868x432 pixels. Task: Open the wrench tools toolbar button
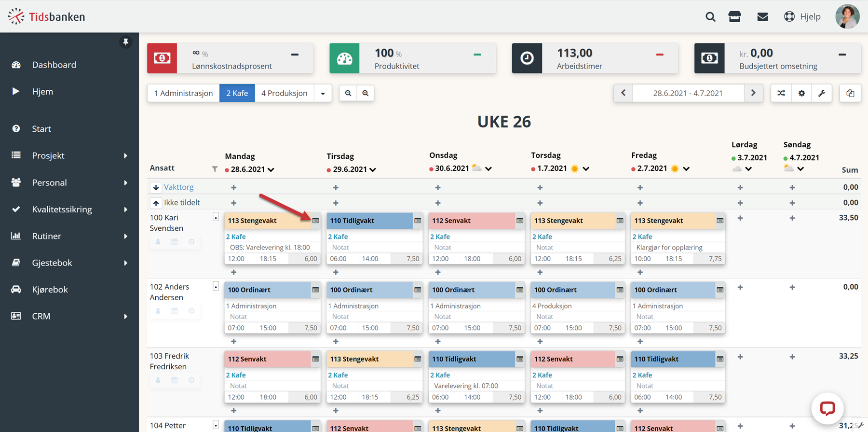click(822, 93)
